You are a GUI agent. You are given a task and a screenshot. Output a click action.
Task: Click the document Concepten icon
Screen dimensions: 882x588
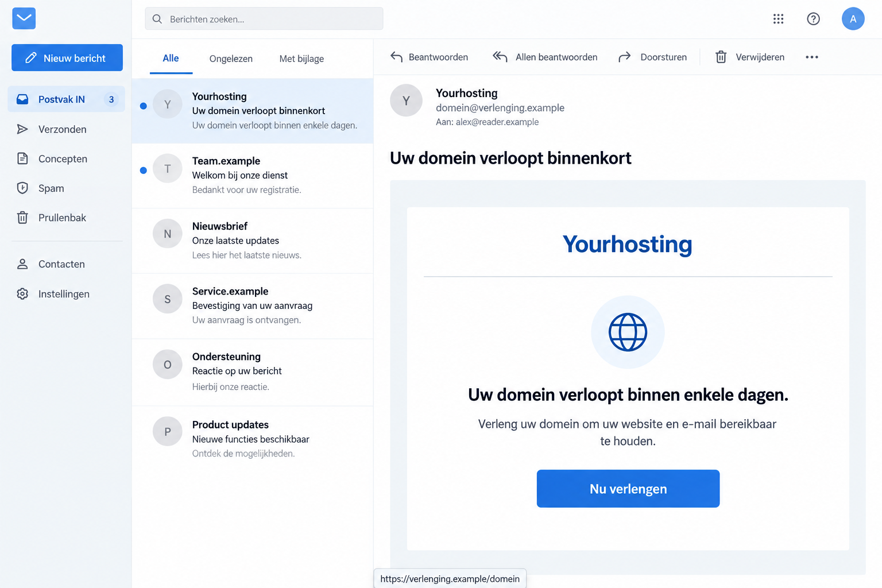click(x=22, y=158)
